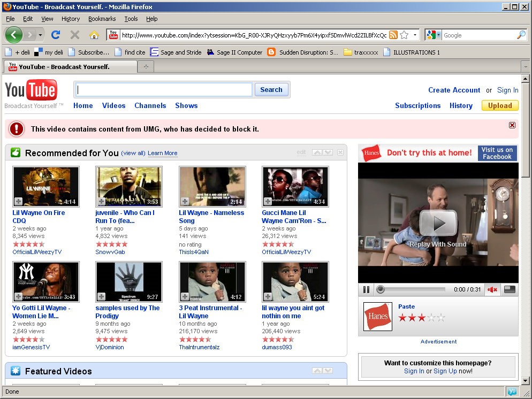Click the RSS feed icon in address bar
Screen dimensions: 532x399
coord(393,35)
